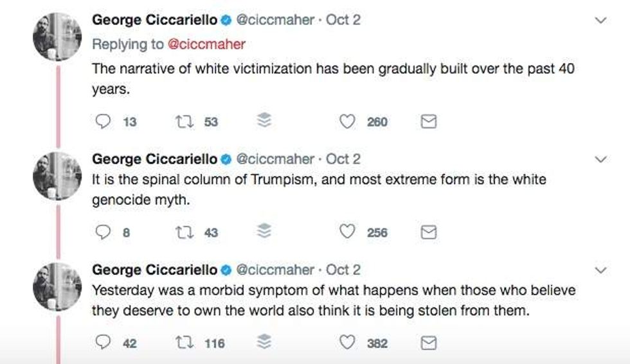Reply to the '40 years' tweet

[x=102, y=121]
